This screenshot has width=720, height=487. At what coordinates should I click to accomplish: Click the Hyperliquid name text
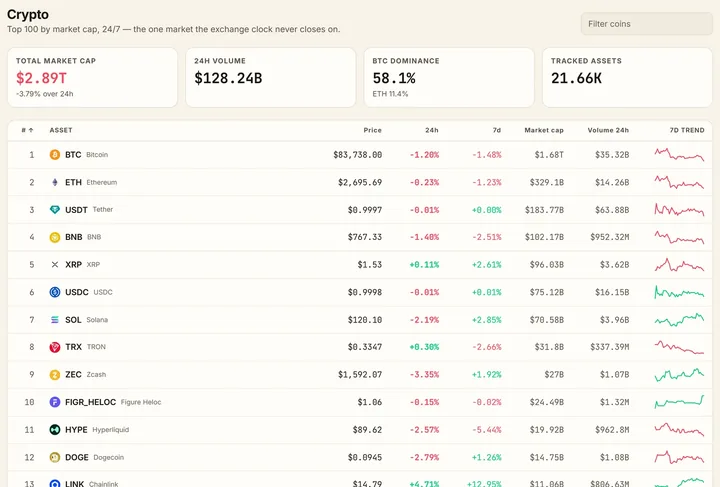coord(111,430)
